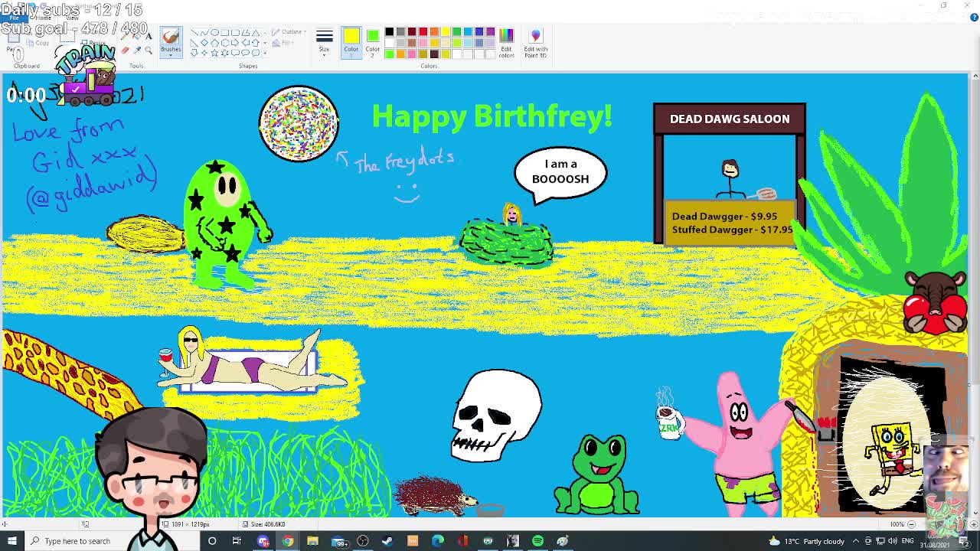Viewport: 980px width, 551px height.
Task: Pick the Color picker eyedropper tool
Action: click(137, 51)
